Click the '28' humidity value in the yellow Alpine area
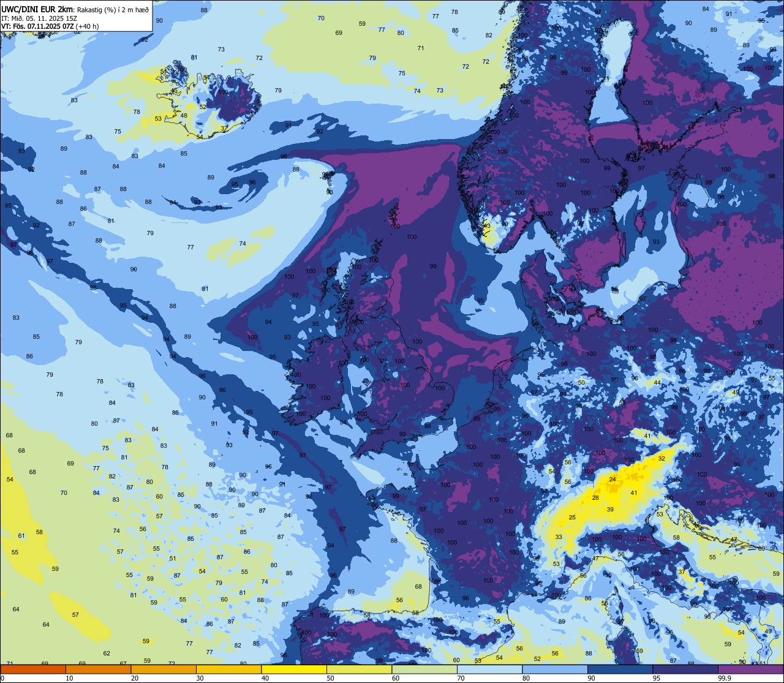 pos(595,498)
